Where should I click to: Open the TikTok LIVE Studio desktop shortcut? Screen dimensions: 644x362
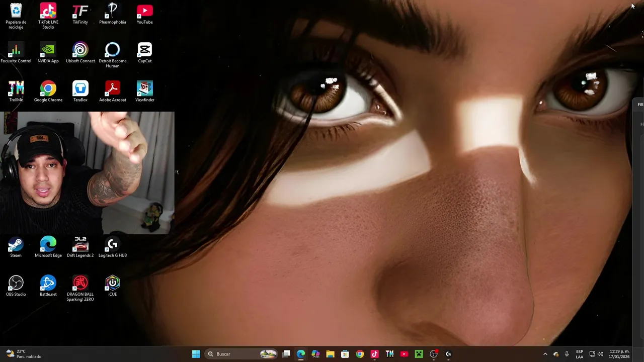[x=48, y=16]
